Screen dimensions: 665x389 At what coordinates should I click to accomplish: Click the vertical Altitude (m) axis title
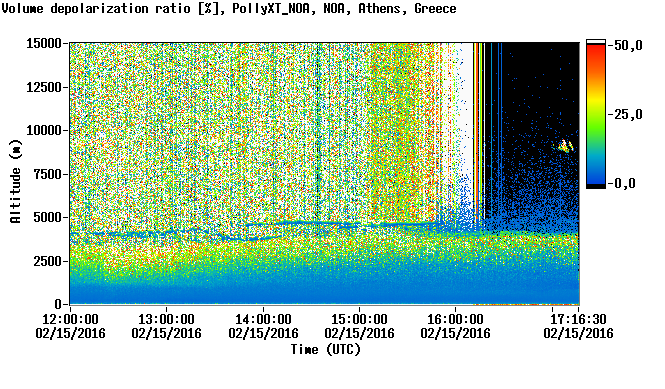click(16, 182)
